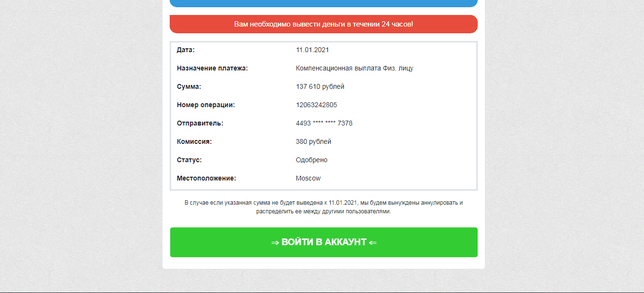Select the commission value 380 рублей
This screenshot has width=644, height=293.
click(313, 142)
